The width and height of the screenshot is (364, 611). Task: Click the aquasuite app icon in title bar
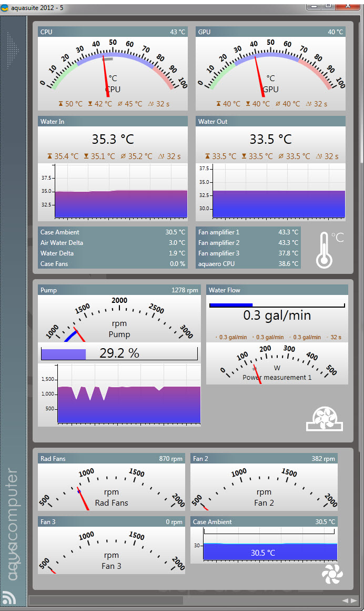click(5, 5)
